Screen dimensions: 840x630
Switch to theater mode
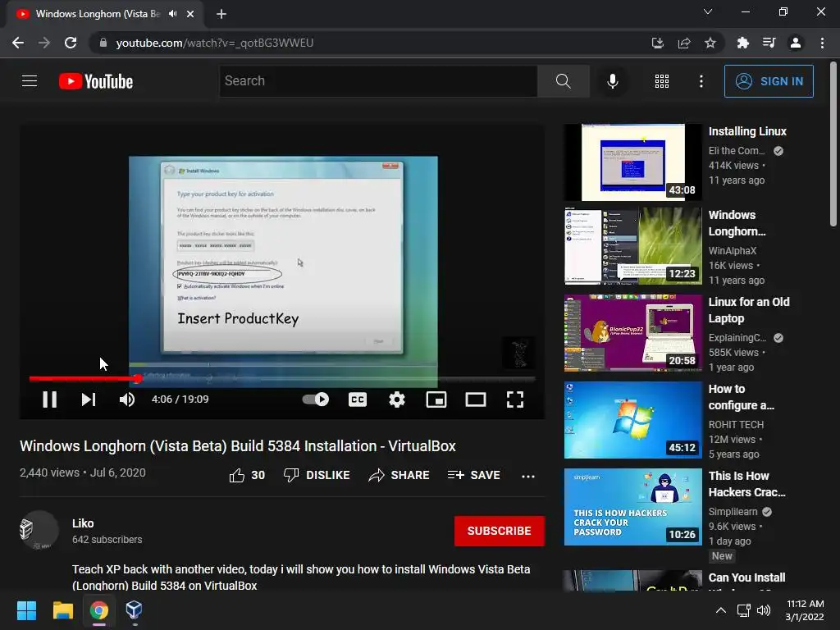tap(476, 399)
